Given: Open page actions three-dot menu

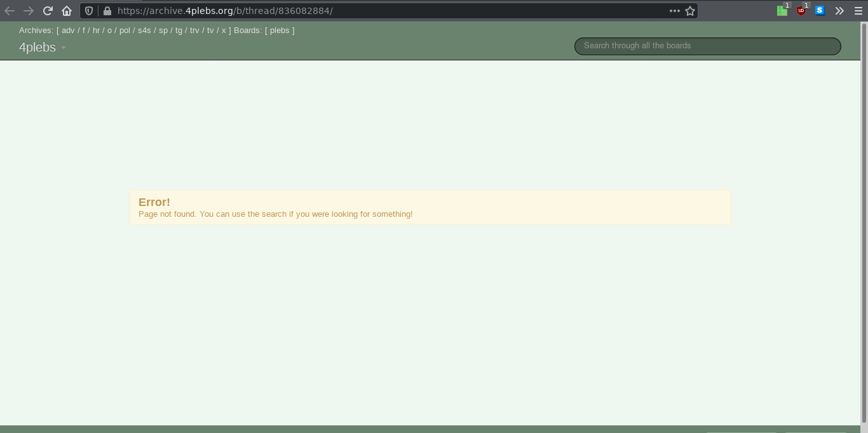Looking at the screenshot, I should click(675, 11).
